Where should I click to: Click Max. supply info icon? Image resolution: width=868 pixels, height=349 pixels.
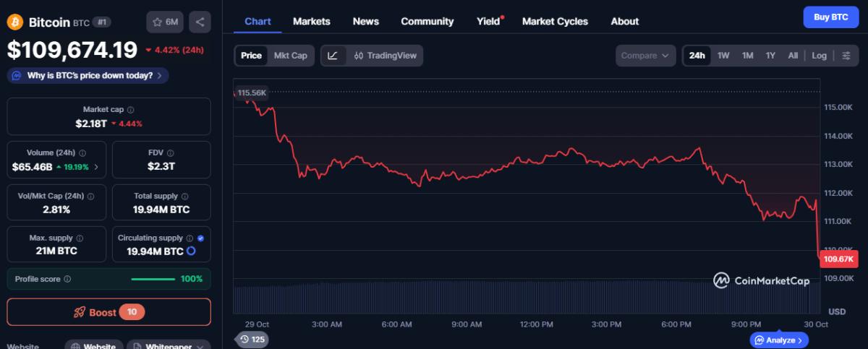pyautogui.click(x=80, y=238)
